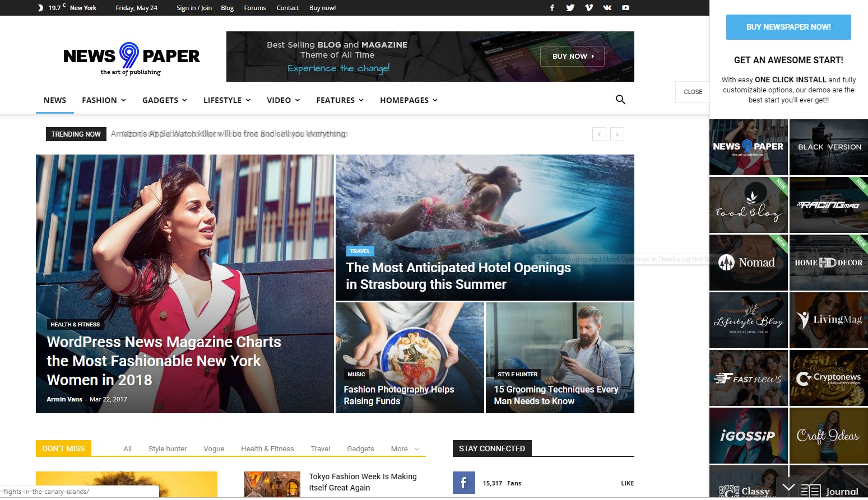Viewport: 868px width, 500px height.
Task: Open the Blog link in top bar
Action: (x=228, y=8)
